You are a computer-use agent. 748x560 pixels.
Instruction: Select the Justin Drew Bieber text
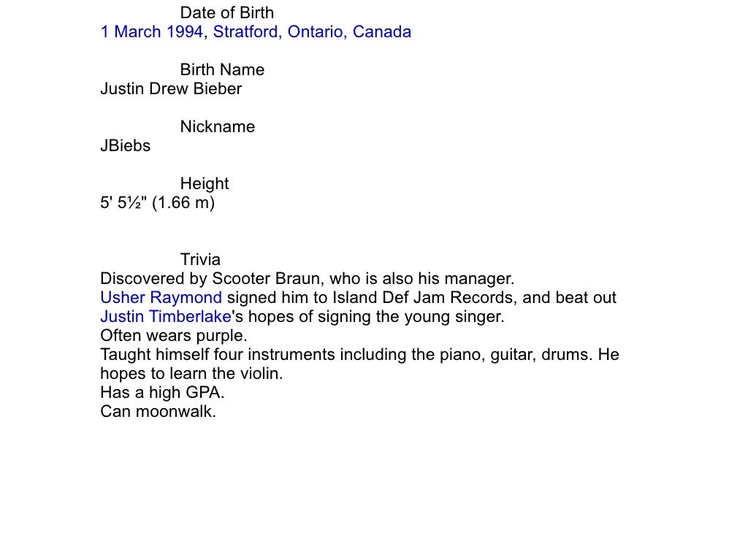(x=171, y=89)
